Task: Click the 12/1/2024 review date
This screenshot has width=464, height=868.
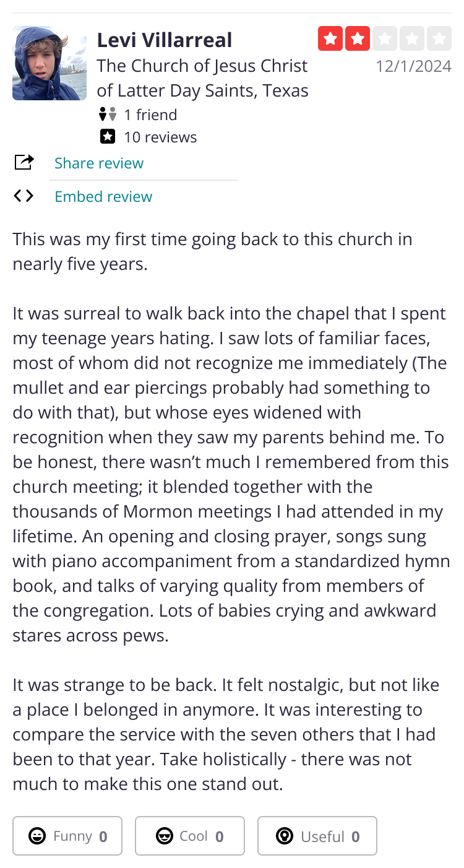Action: (414, 66)
